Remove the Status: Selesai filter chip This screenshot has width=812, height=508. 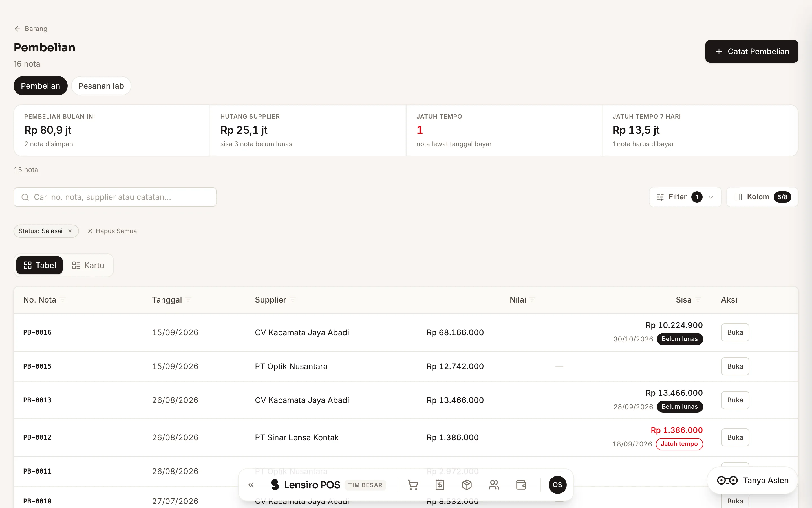[x=70, y=231]
